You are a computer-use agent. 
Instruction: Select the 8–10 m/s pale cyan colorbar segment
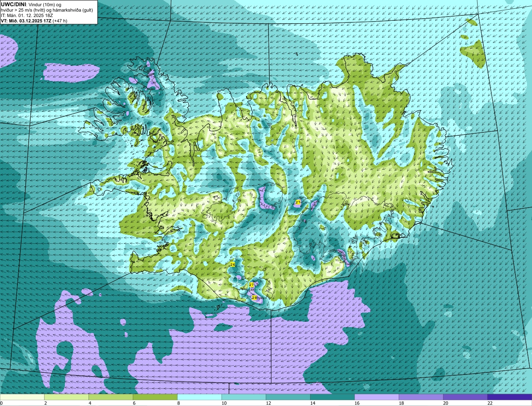pyautogui.click(x=199, y=397)
